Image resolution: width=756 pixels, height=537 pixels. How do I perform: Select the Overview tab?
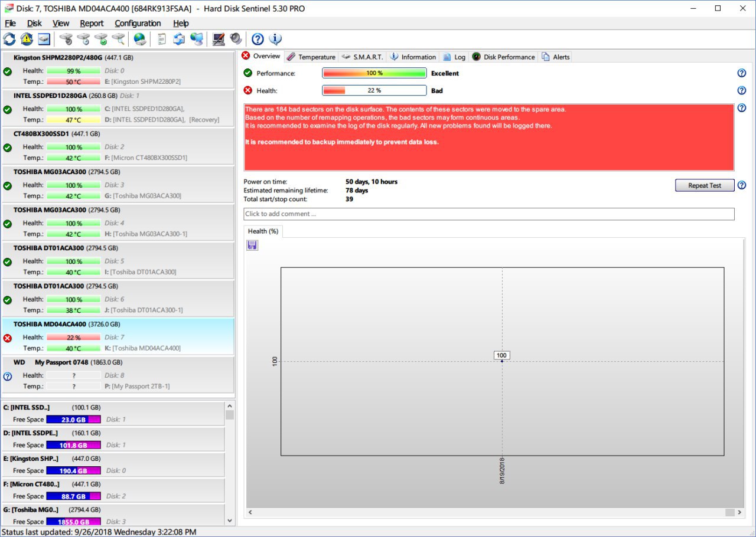click(261, 56)
